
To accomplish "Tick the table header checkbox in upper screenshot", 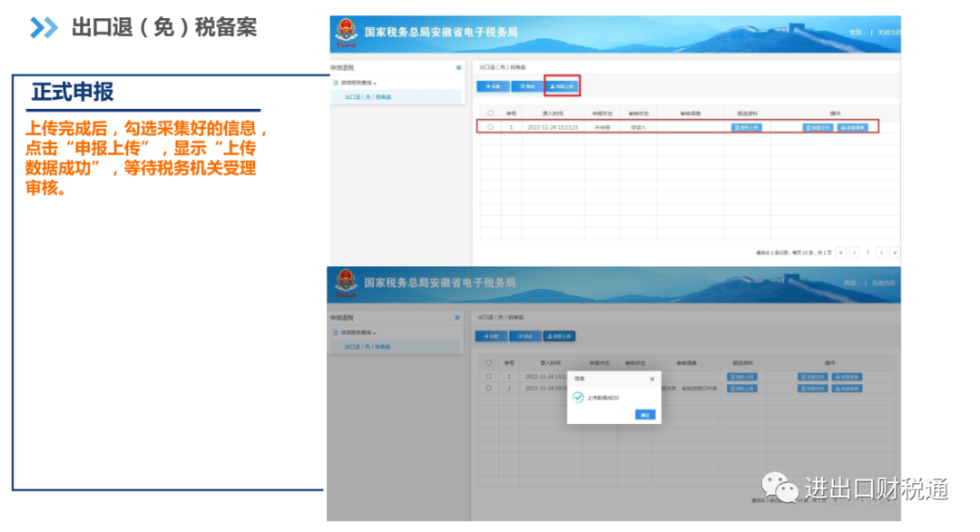I will pyautogui.click(x=491, y=113).
